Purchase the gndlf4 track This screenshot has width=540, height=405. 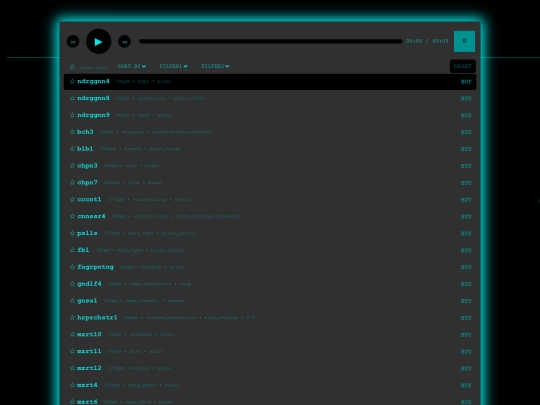[x=466, y=284]
